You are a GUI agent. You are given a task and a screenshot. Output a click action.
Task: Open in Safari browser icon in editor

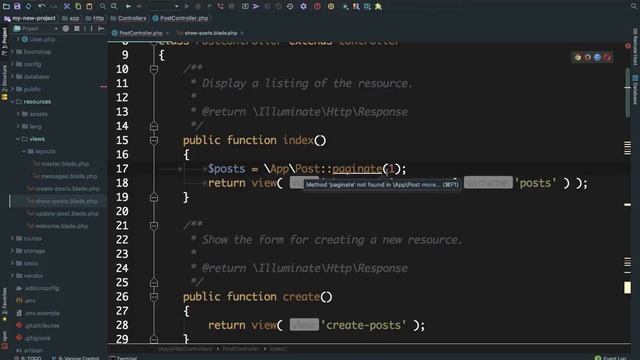(598, 58)
